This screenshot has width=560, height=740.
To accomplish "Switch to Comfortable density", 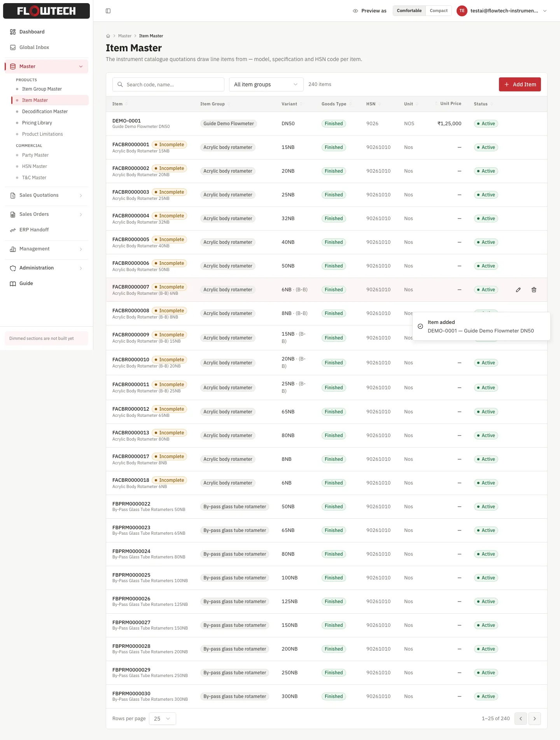I will [x=409, y=11].
